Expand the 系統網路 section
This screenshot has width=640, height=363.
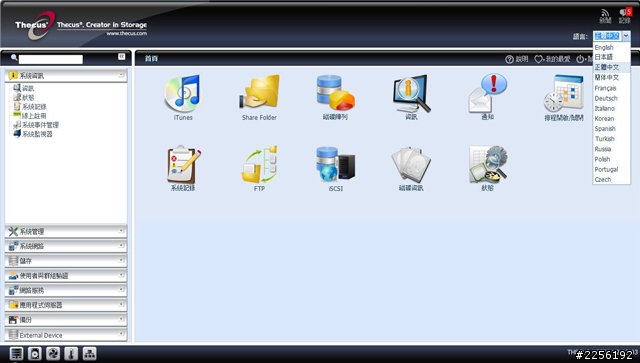coord(66,246)
